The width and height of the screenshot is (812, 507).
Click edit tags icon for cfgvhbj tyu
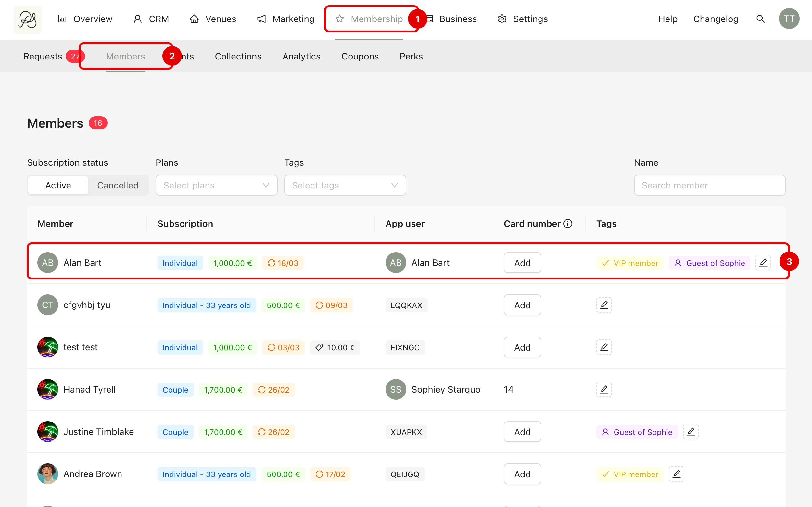coord(604,305)
